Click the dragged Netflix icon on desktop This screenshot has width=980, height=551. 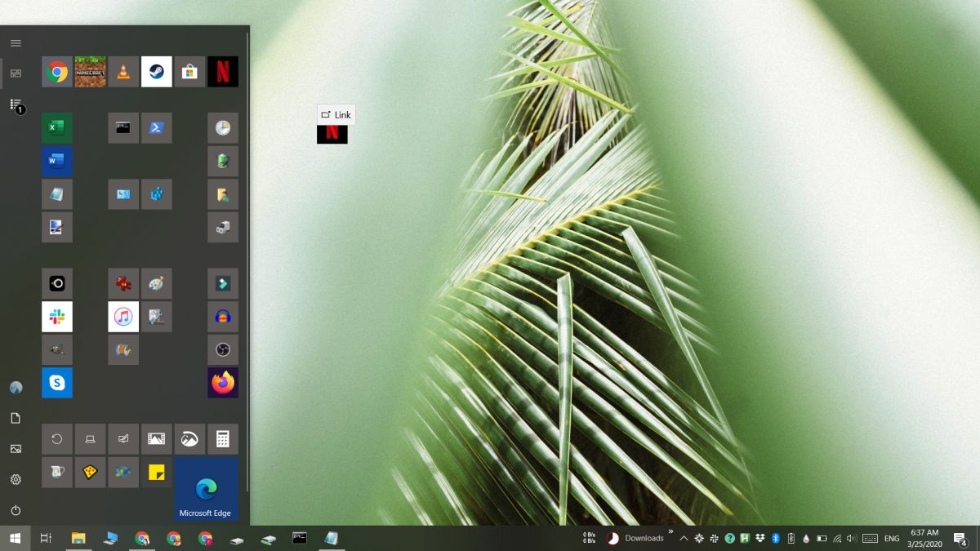click(x=332, y=134)
